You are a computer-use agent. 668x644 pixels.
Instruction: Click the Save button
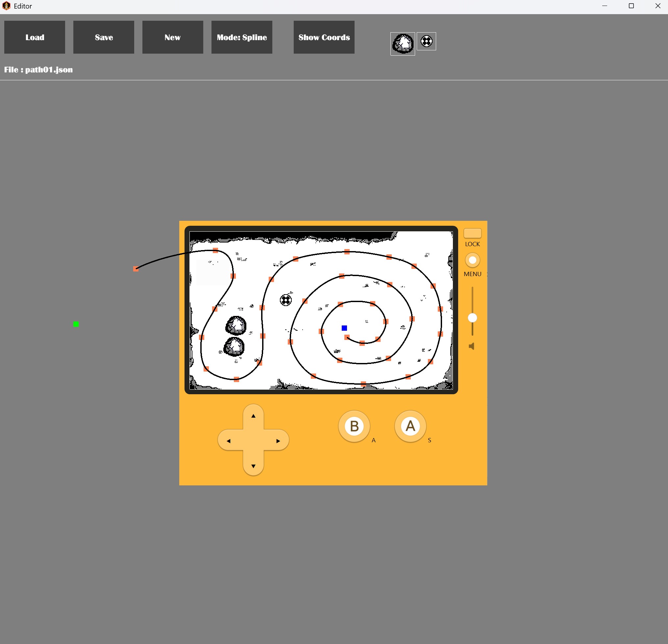click(104, 37)
